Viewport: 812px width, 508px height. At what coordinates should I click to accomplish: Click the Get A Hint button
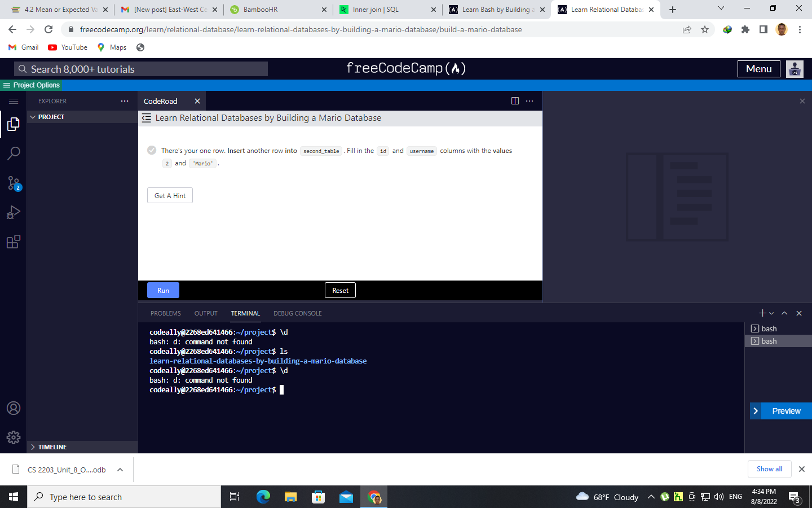click(x=170, y=195)
